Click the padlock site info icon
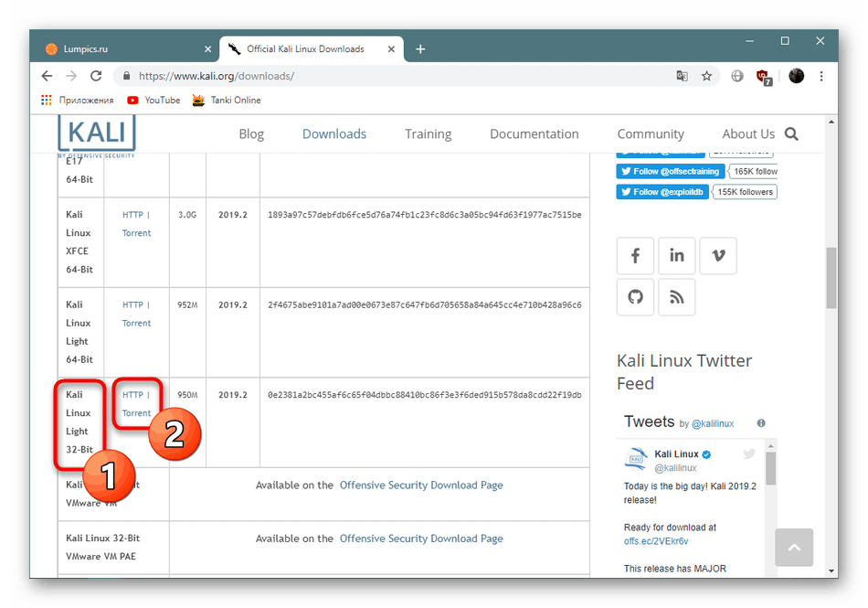The image size is (868, 608). tap(126, 76)
